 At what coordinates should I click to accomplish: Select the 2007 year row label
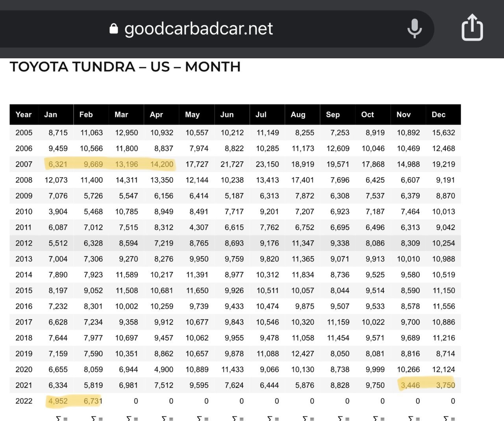[24, 164]
